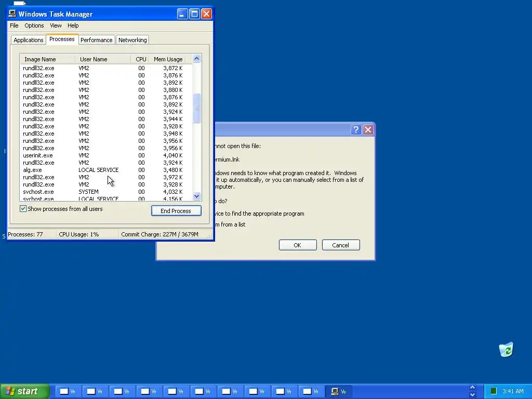This screenshot has width=532, height=399.
Task: Select the rundll32.exe row using 3,880 K
Action: 106,90
